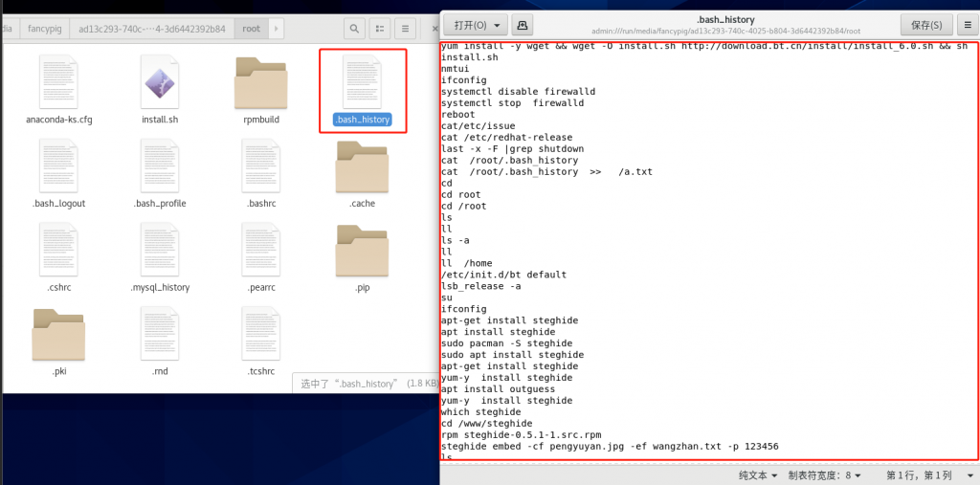Open the .pip folder icon
The width and height of the screenshot is (980, 485).
pos(362,251)
